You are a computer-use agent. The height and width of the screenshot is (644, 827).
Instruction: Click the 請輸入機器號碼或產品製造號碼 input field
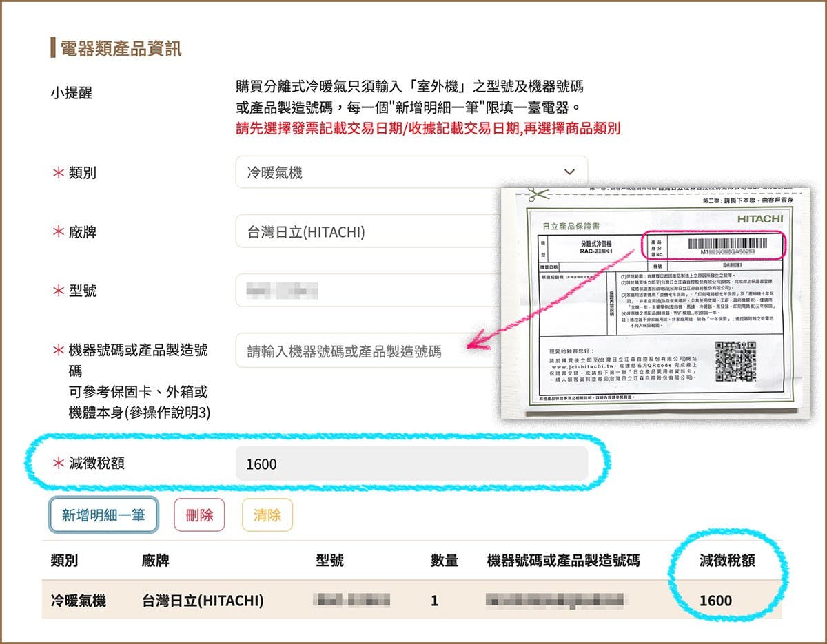pyautogui.click(x=369, y=351)
